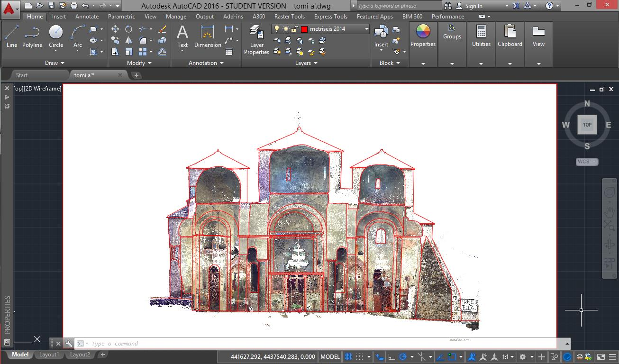Toggle Ortho mode in status bar
Screen dimensions: 619x364
click(391, 356)
